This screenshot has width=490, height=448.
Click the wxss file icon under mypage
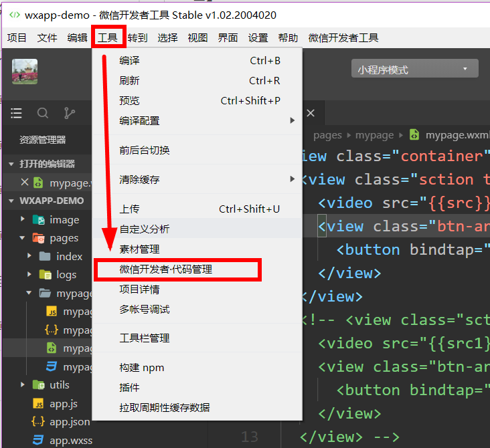coord(52,366)
